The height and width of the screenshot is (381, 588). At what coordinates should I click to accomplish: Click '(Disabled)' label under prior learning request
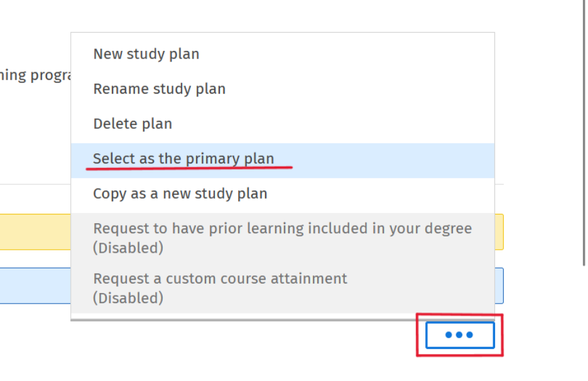pyautogui.click(x=128, y=248)
